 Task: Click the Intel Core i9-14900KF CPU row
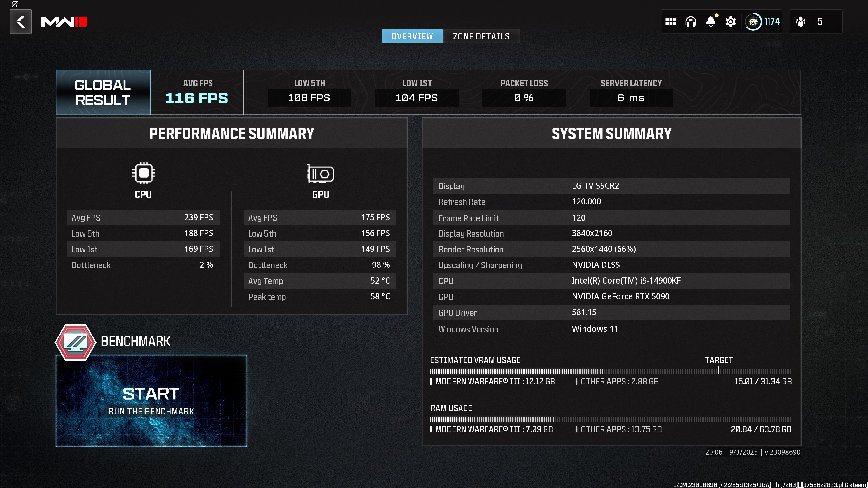click(x=611, y=281)
